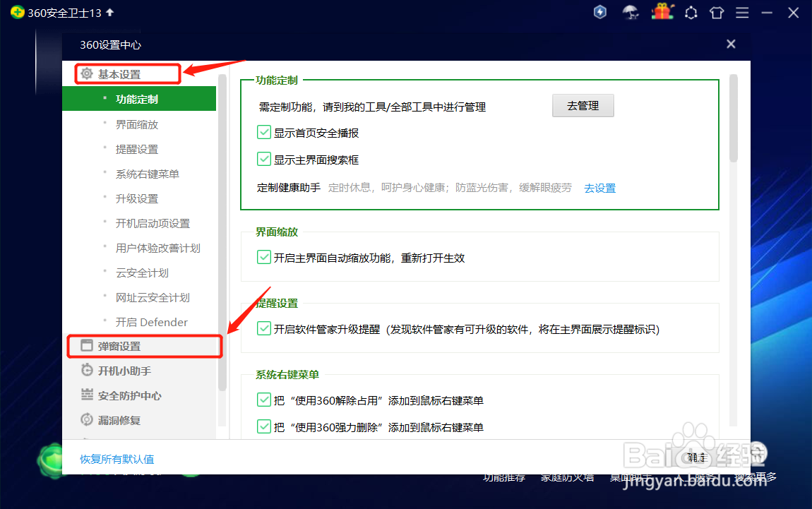Select 开机启动项设置 in sidebar
The height and width of the screenshot is (509, 812).
tap(153, 223)
